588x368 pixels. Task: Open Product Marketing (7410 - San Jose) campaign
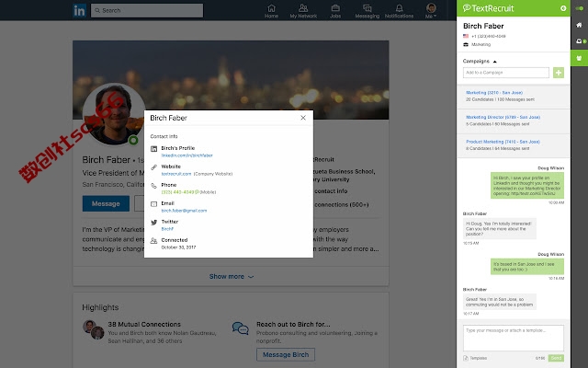pyautogui.click(x=503, y=142)
